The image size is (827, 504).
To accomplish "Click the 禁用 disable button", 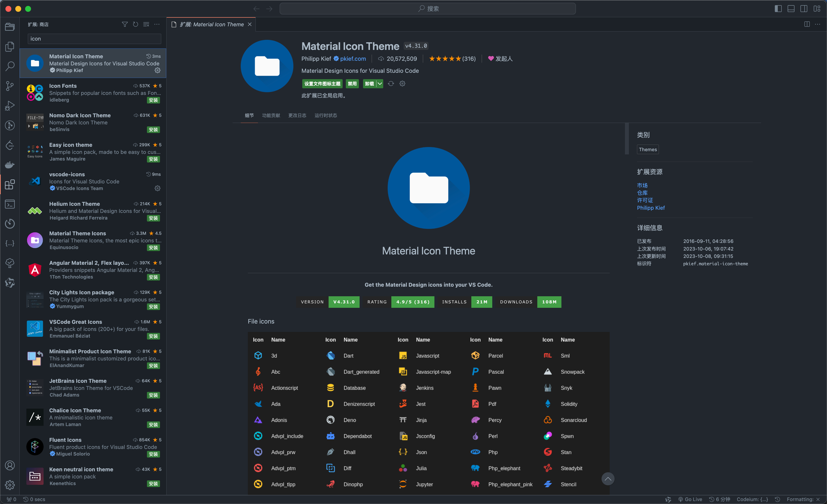I will point(352,84).
